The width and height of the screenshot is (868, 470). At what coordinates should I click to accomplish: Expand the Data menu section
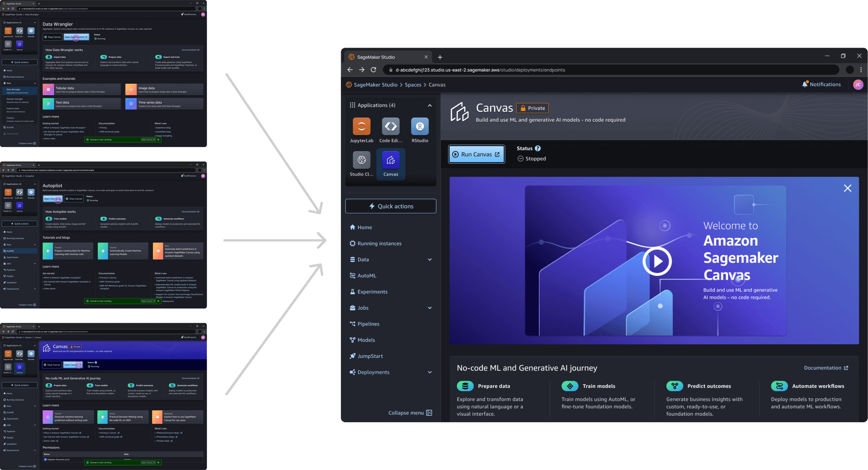[x=430, y=260]
